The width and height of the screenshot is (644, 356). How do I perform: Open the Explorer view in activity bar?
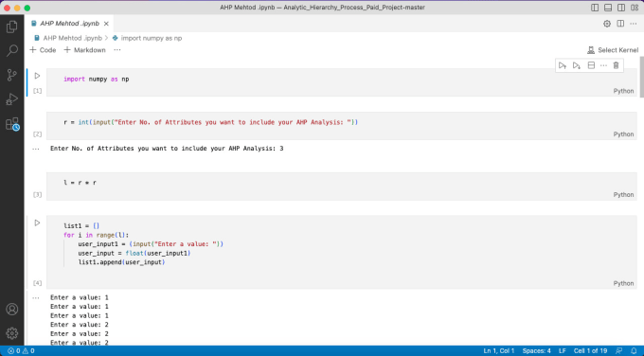pos(12,27)
